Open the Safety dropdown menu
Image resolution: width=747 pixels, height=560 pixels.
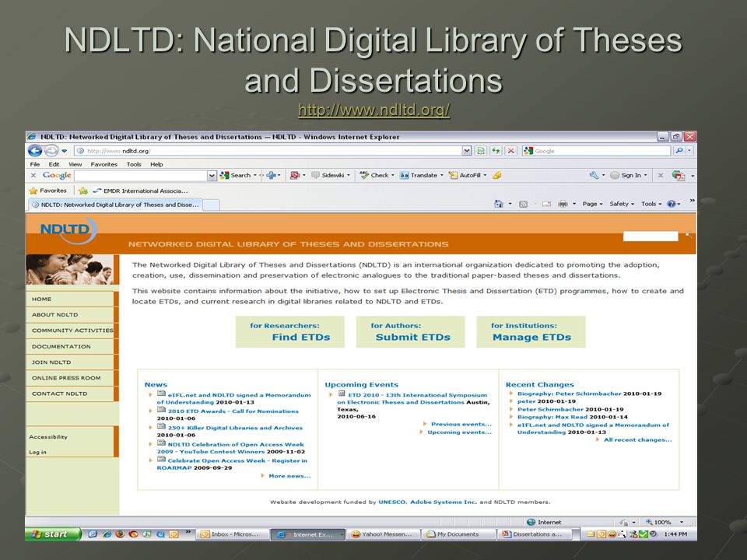pyautogui.click(x=622, y=204)
